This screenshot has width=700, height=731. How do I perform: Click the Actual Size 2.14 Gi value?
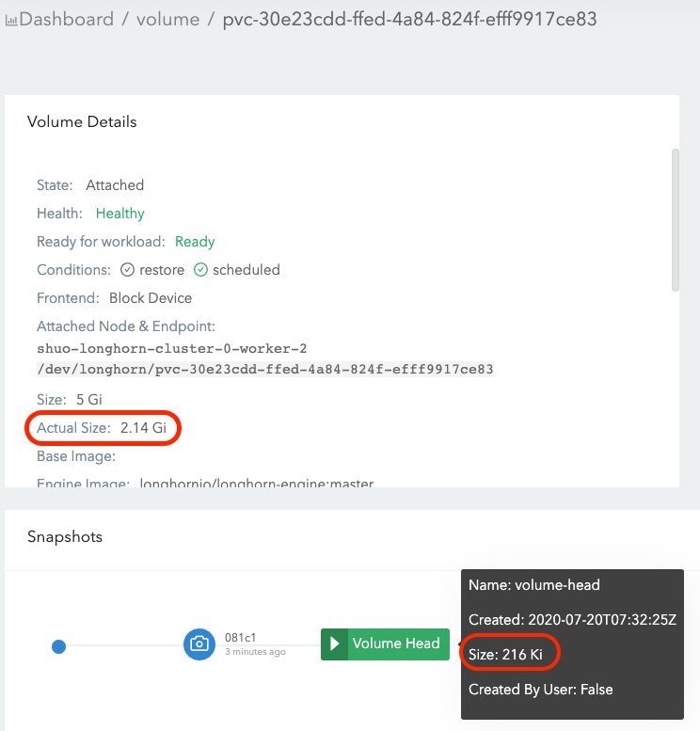coord(143,428)
